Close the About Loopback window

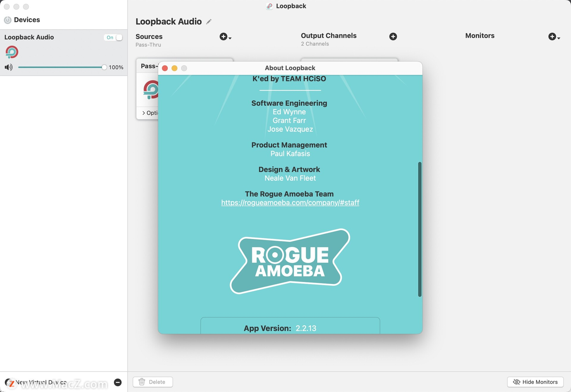coord(165,68)
